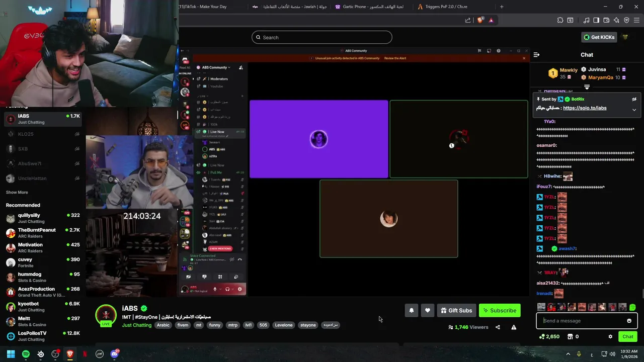Open the Brave Wallet icon
This screenshot has width=644, height=362.
click(x=606, y=20)
